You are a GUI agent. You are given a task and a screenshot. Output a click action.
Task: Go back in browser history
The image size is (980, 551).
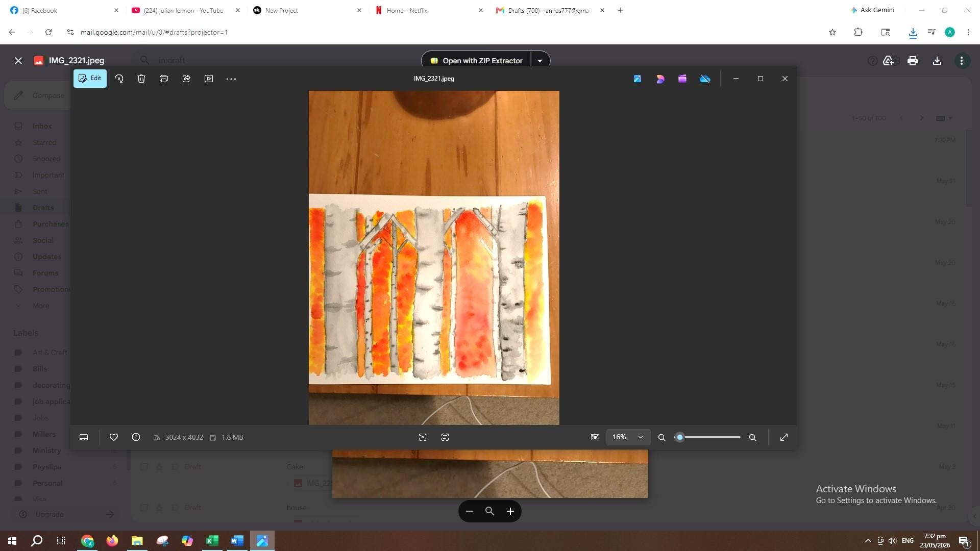12,32
